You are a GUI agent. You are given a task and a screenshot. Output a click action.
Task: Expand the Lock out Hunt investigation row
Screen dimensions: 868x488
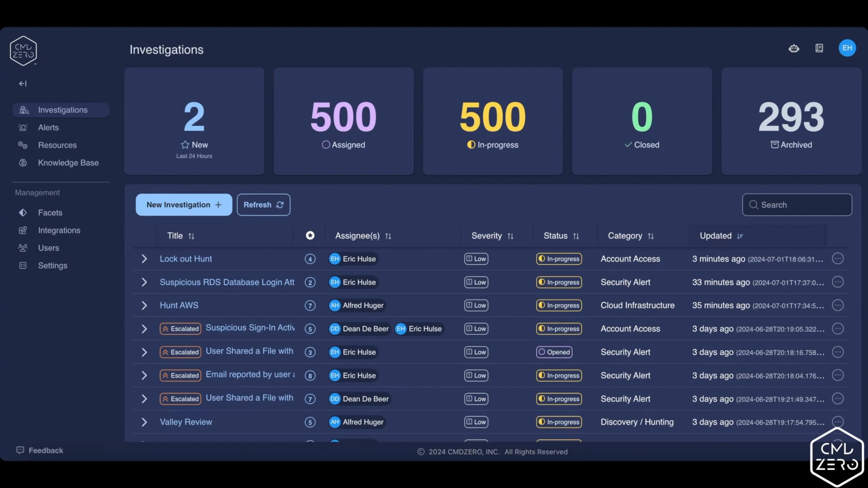(x=144, y=258)
